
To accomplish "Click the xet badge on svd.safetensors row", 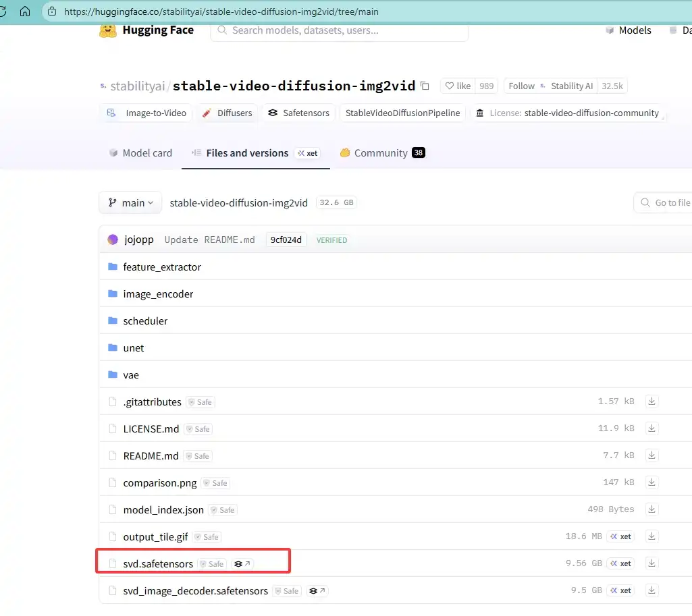I will (x=620, y=563).
